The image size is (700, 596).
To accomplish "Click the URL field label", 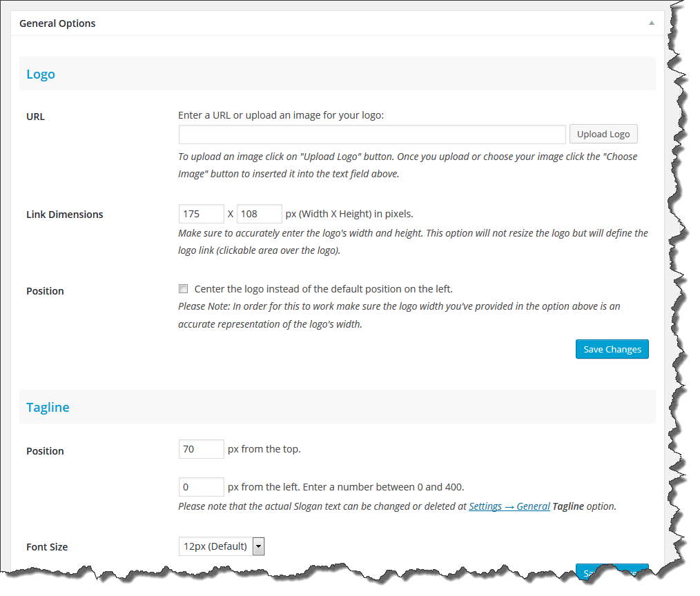I will pos(35,117).
